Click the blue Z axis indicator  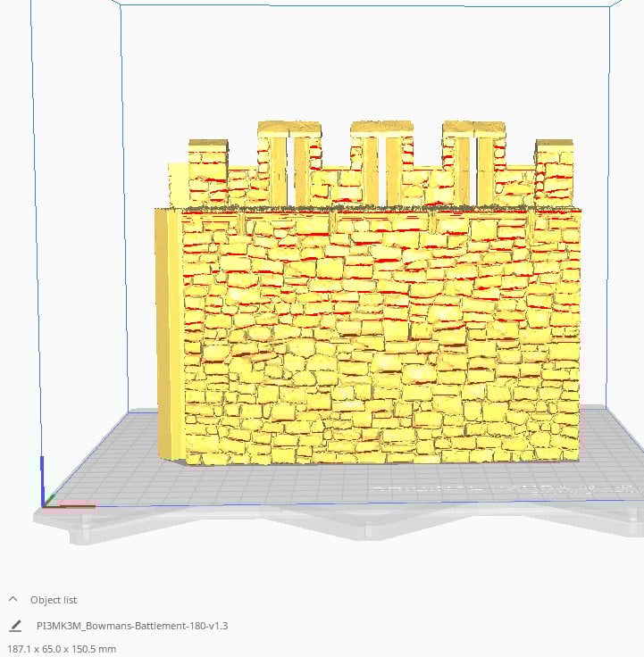[42, 479]
